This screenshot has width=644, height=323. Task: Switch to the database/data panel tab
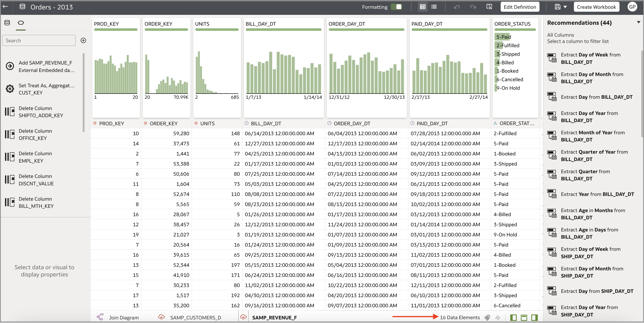tap(7, 22)
